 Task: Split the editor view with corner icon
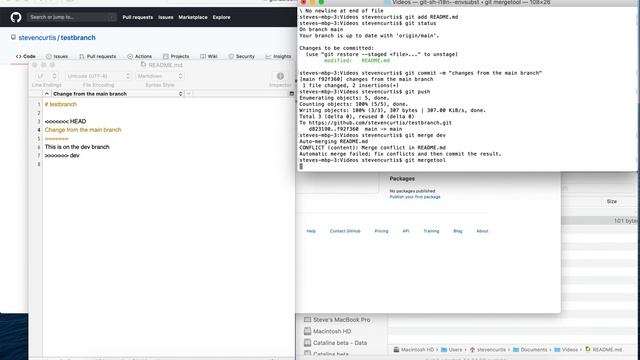[x=292, y=93]
